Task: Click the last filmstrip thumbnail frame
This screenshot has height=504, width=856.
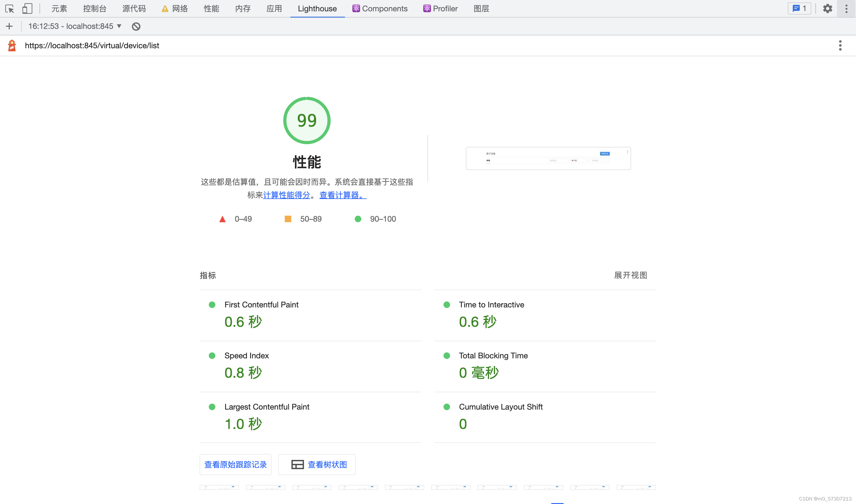Action: pyautogui.click(x=636, y=487)
